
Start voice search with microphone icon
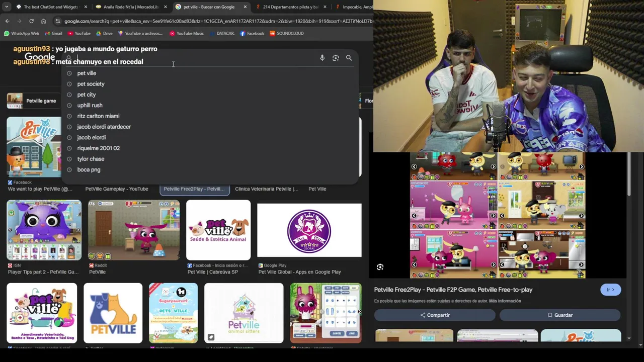click(x=322, y=58)
